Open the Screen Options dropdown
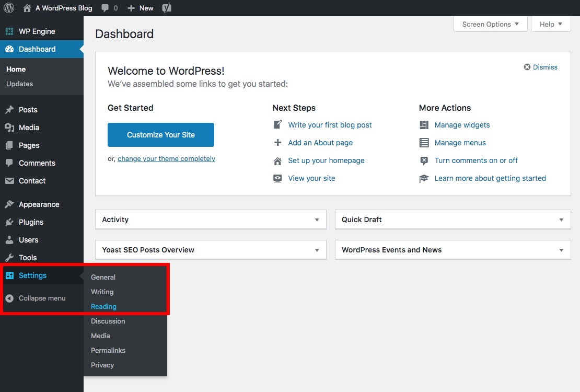The image size is (580, 392). pyautogui.click(x=490, y=24)
